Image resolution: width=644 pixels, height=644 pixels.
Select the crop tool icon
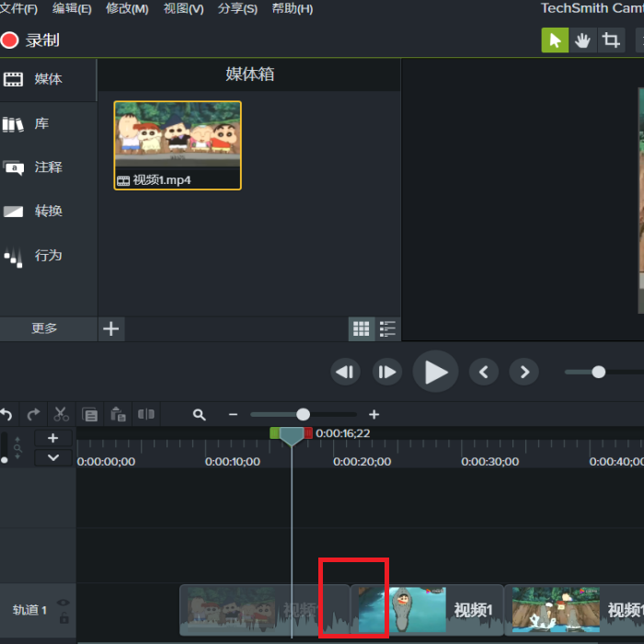pos(611,40)
